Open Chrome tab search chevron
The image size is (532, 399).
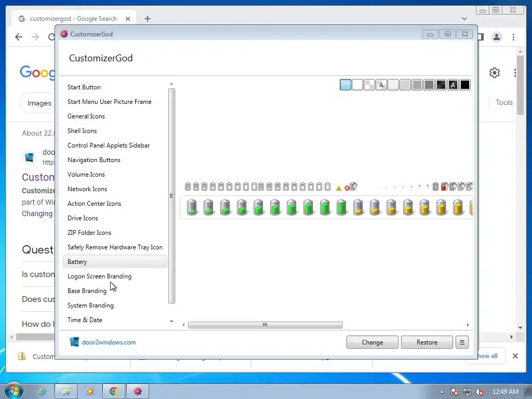[x=464, y=19]
